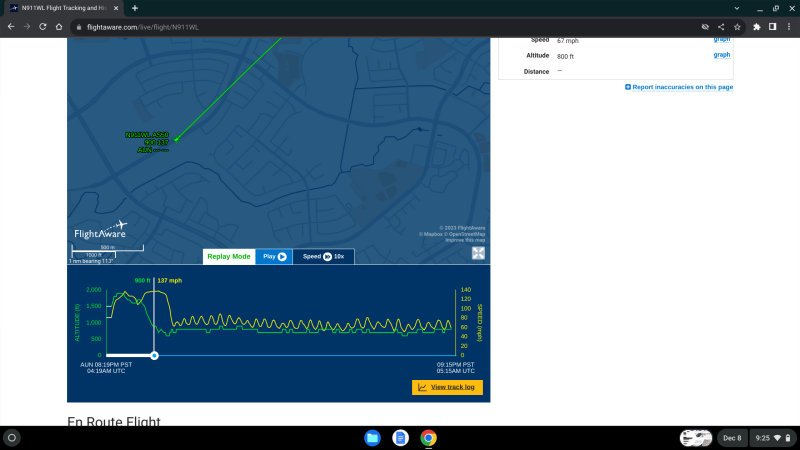This screenshot has width=800, height=450.
Task: Click the replay timeline slider handle
Action: tap(154, 355)
